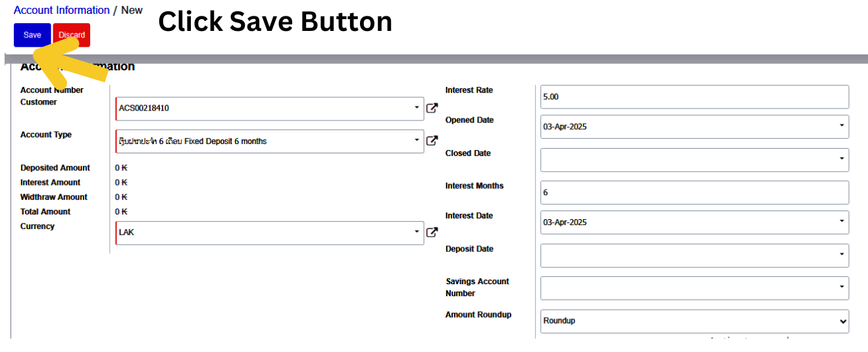
Task: Expand the Account Type dropdown arrow
Action: click(417, 140)
